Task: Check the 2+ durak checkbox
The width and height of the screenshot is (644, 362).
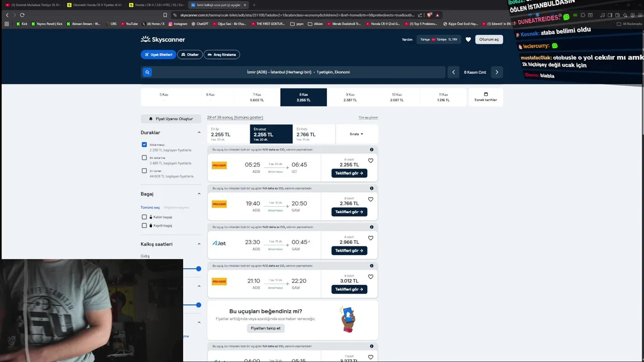Action: pos(144,171)
